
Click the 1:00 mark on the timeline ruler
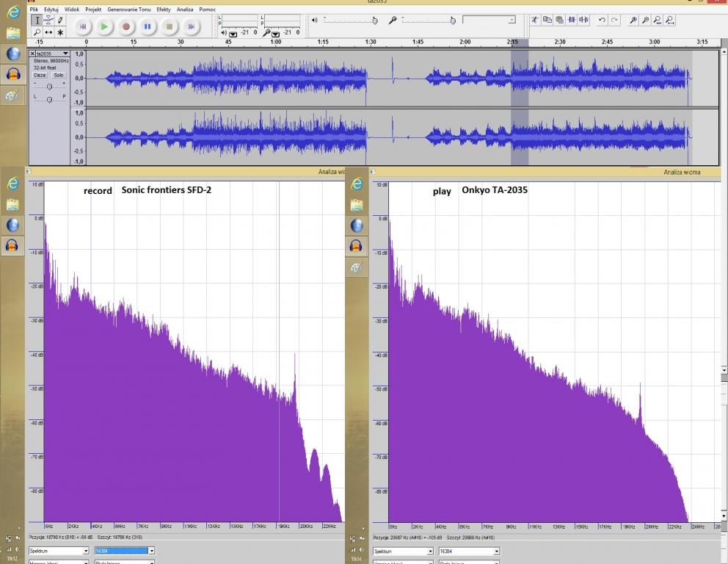(x=275, y=42)
